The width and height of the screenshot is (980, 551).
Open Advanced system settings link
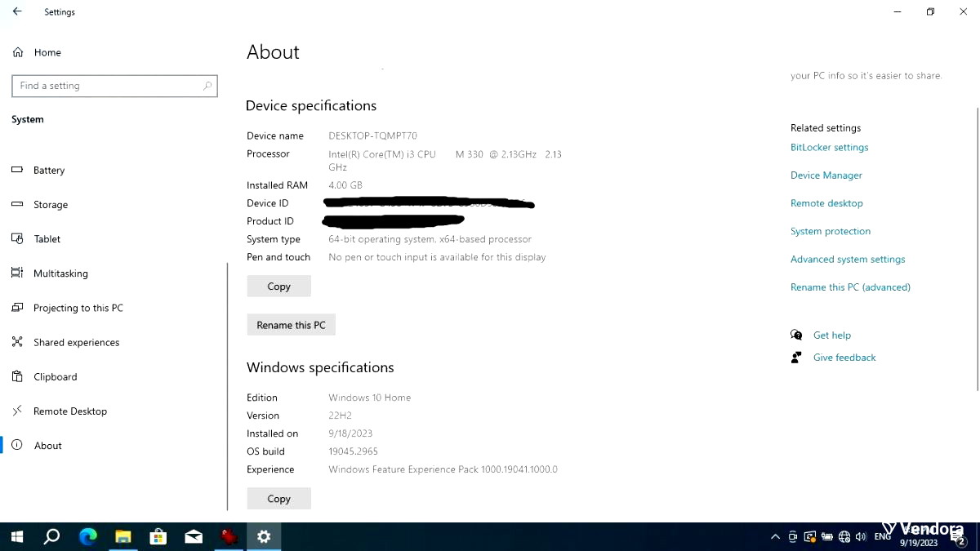click(x=848, y=259)
